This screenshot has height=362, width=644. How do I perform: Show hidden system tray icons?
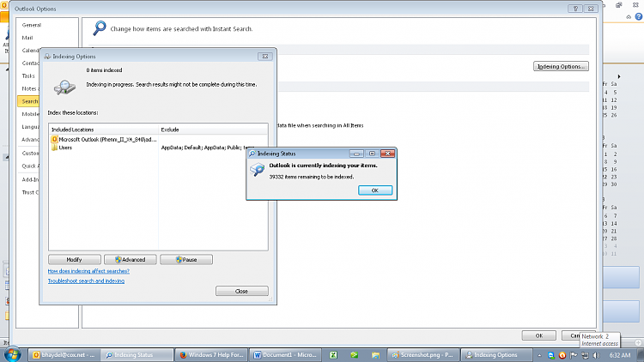tap(539, 355)
